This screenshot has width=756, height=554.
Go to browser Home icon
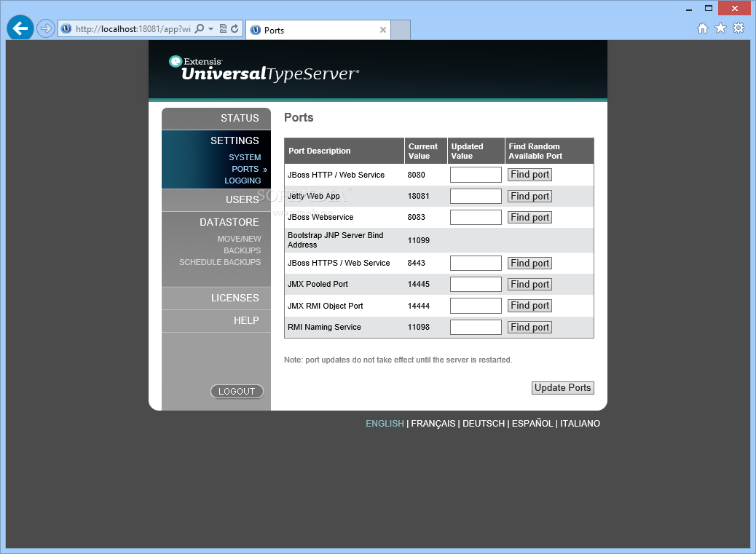pos(703,28)
